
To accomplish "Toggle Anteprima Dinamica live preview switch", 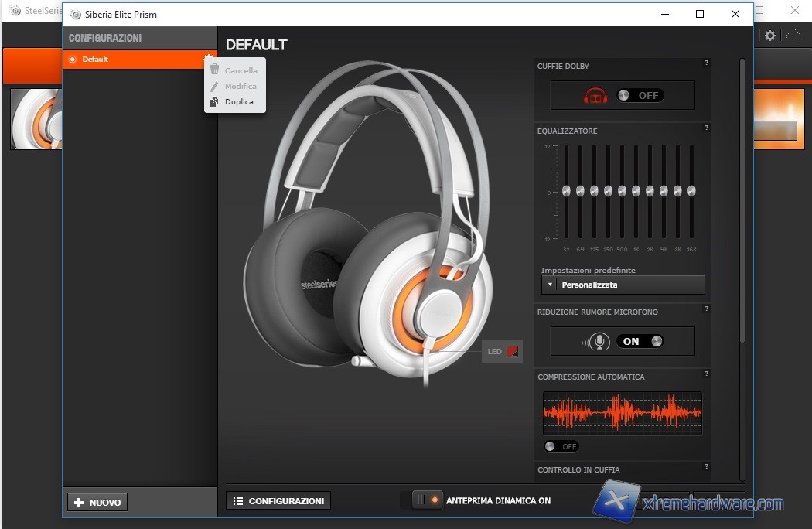I will 427,500.
